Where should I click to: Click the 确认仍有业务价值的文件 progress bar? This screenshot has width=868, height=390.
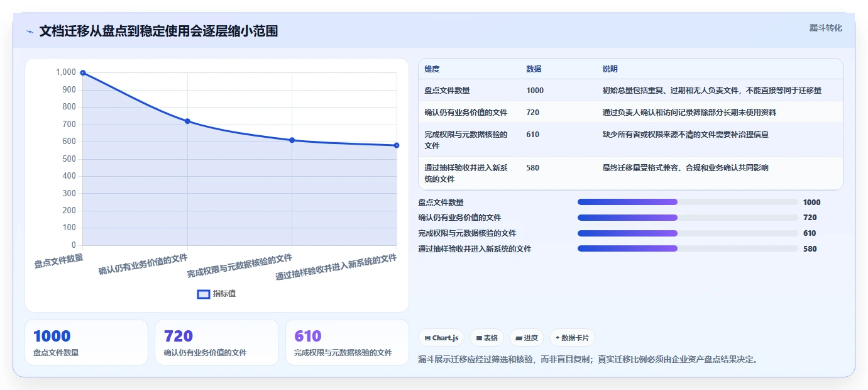(688, 218)
